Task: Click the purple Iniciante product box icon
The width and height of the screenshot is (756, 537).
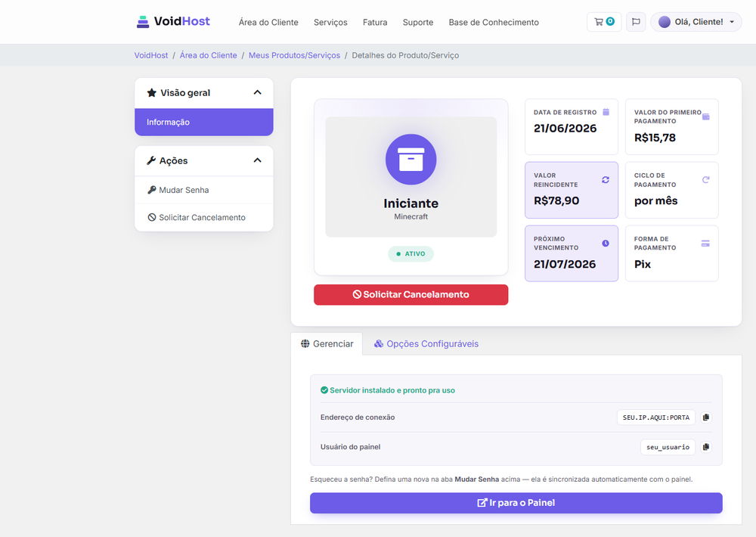Action: pos(411,160)
